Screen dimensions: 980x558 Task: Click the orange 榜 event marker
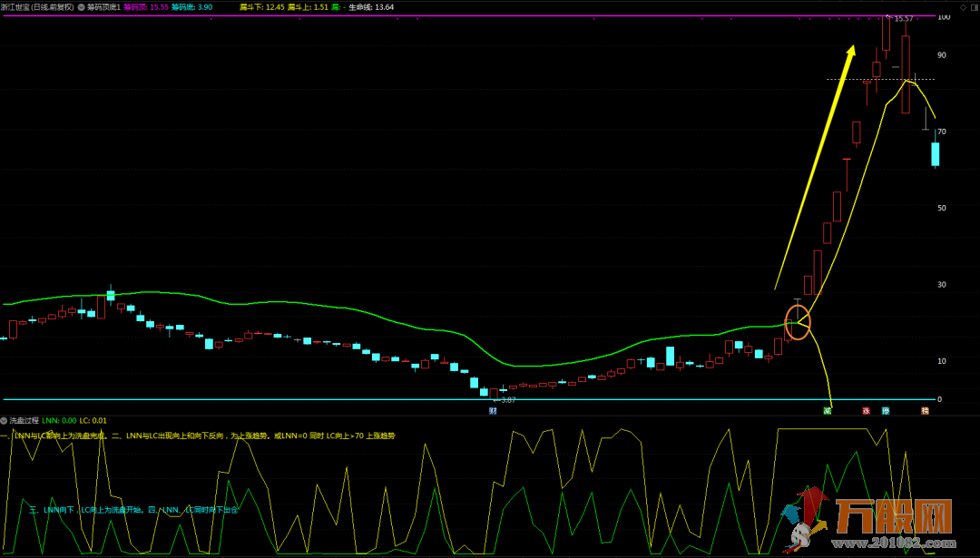tap(925, 411)
